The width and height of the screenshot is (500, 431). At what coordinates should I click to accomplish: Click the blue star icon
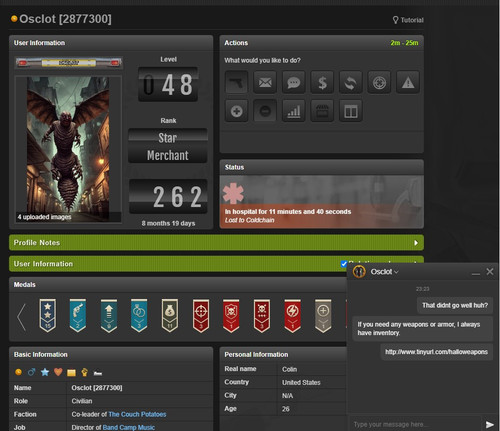pyautogui.click(x=45, y=372)
